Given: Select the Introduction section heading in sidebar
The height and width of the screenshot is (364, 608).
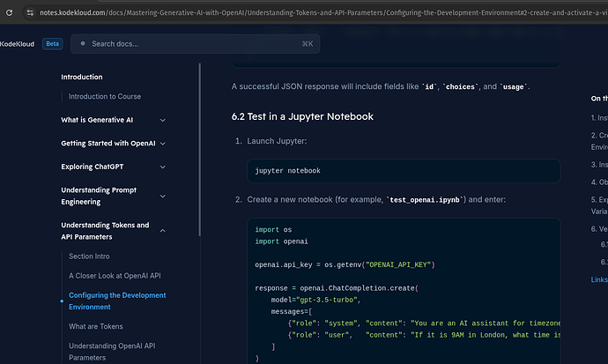Looking at the screenshot, I should 82,77.
